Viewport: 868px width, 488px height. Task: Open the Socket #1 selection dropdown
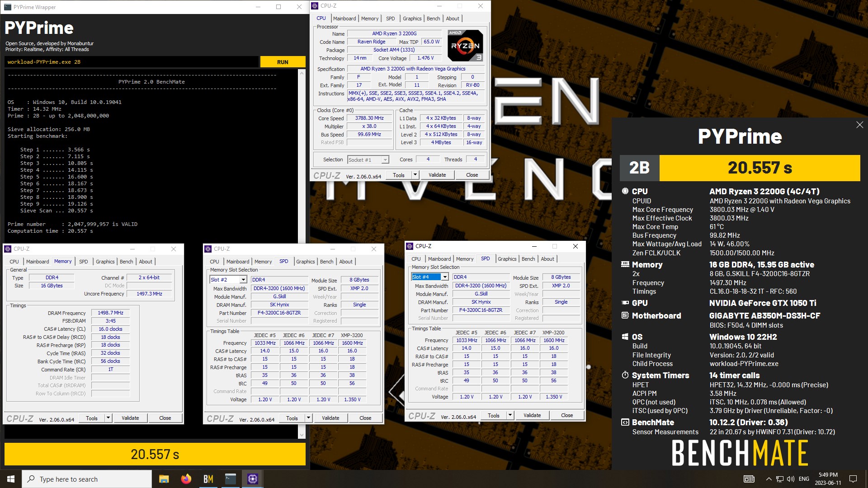pyautogui.click(x=368, y=160)
